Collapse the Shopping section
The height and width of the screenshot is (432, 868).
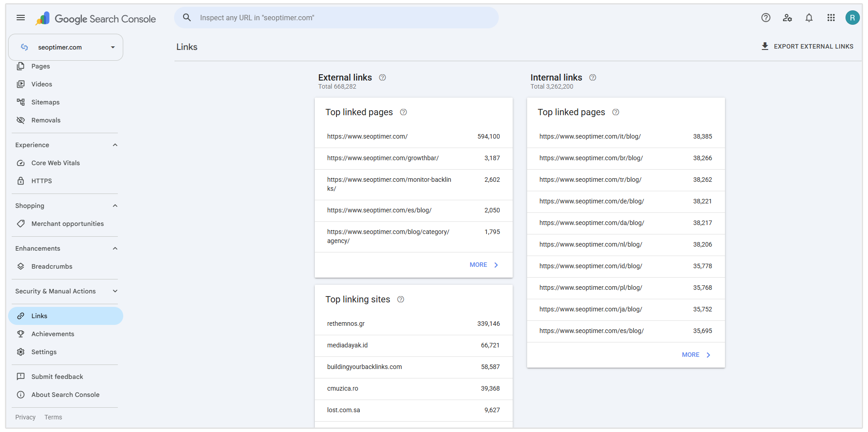pyautogui.click(x=115, y=206)
